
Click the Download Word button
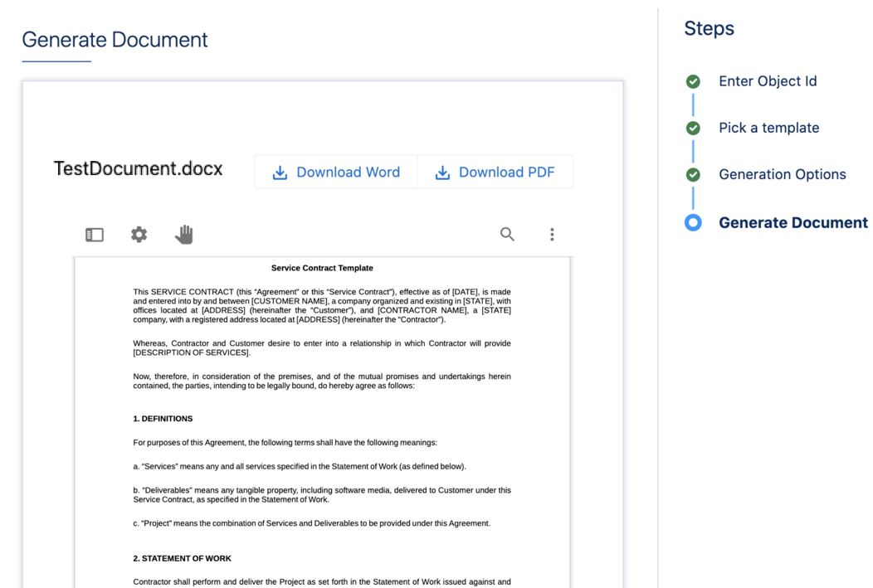pos(336,173)
